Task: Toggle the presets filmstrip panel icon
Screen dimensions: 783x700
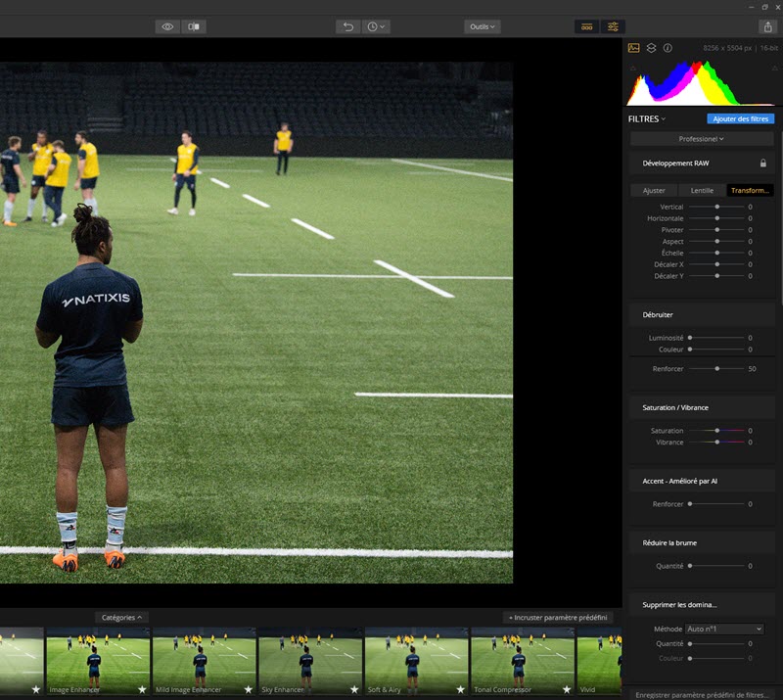Action: pos(586,26)
